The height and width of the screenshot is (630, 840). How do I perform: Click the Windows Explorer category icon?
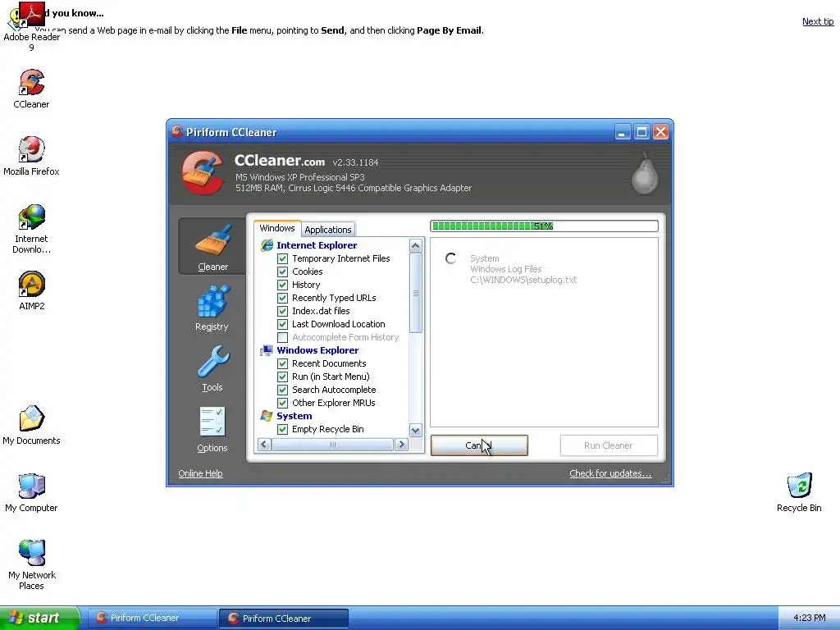click(x=267, y=350)
